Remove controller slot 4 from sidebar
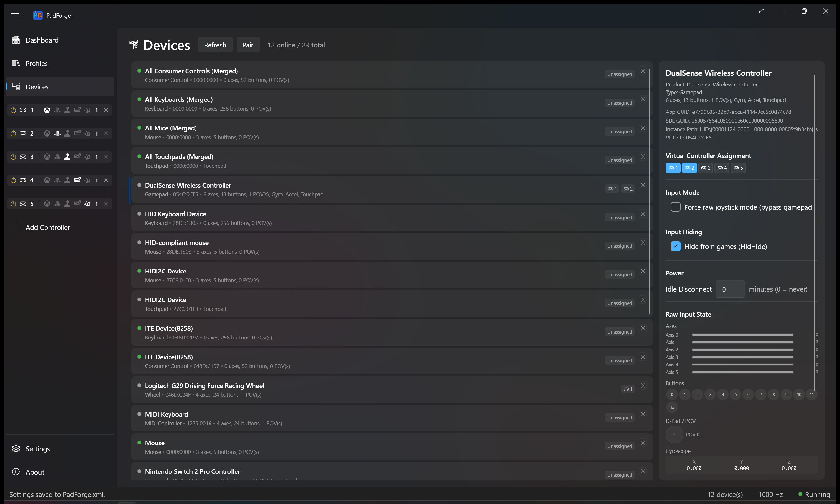The width and height of the screenshot is (840, 504). coord(106,180)
